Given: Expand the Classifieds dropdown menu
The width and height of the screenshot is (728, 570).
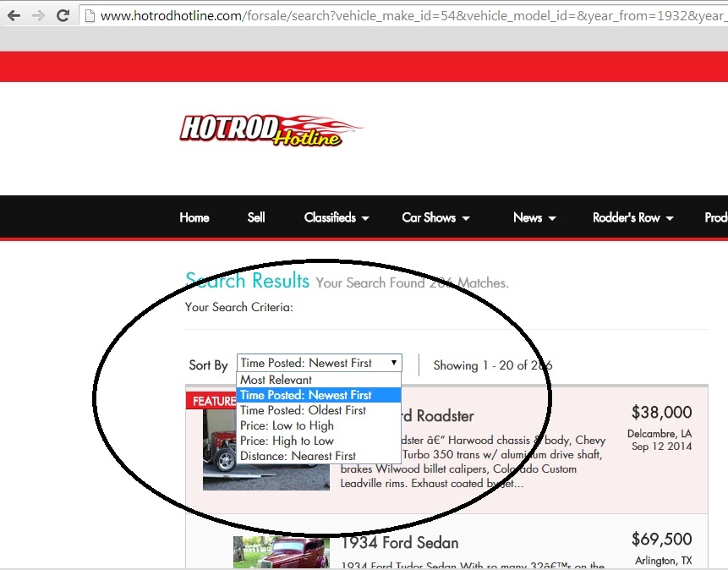Looking at the screenshot, I should pos(337,217).
